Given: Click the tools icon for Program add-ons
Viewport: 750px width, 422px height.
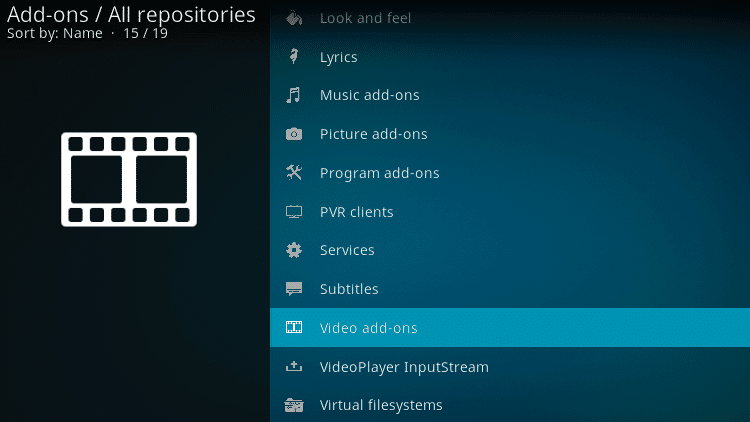Looking at the screenshot, I should (294, 173).
